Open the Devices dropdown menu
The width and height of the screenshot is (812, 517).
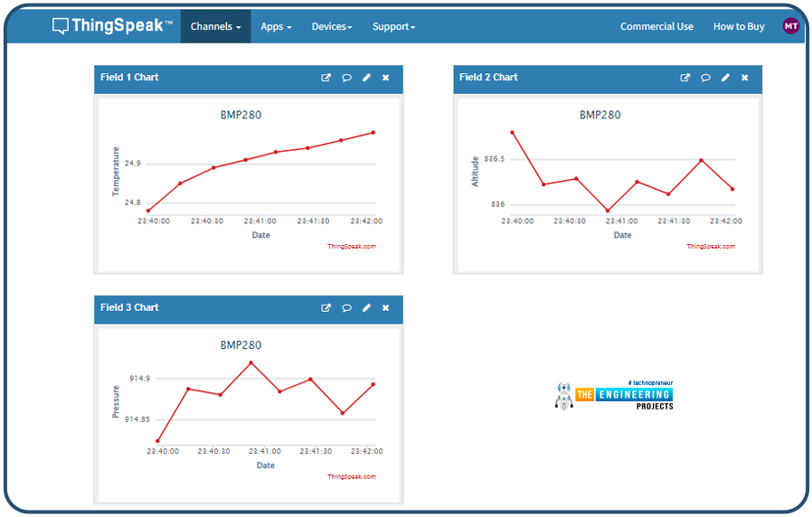click(332, 27)
